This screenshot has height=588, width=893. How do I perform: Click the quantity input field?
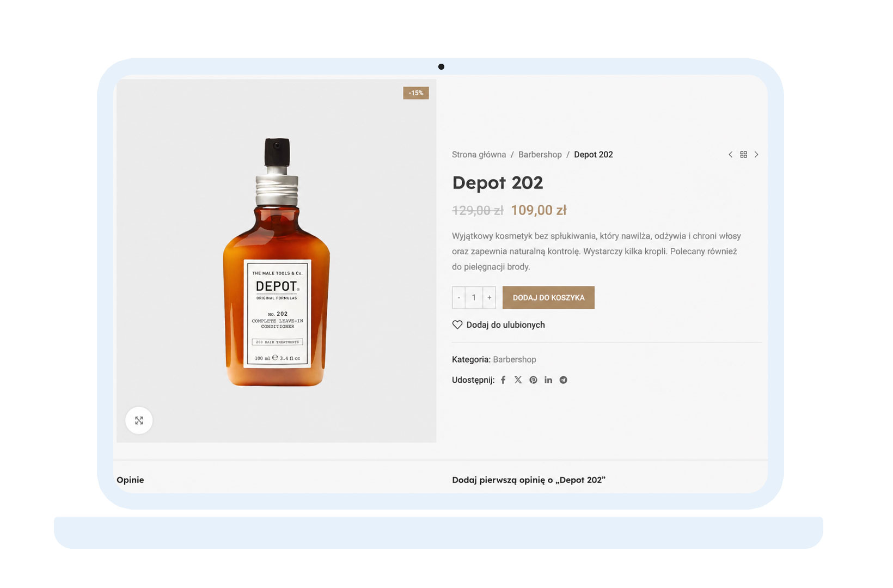tap(474, 298)
